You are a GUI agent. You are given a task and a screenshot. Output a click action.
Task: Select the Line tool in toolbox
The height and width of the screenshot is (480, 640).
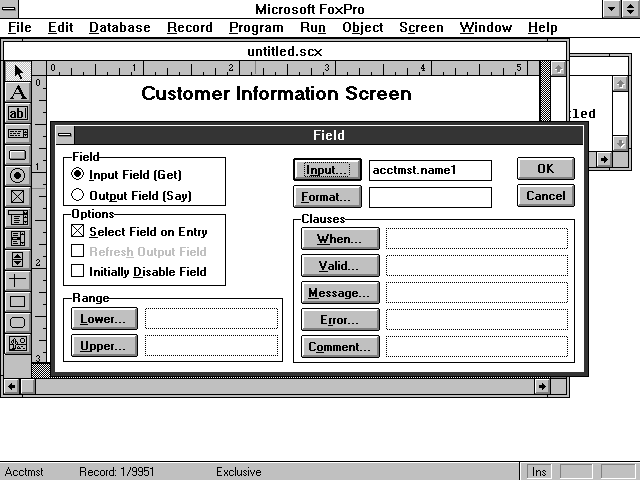18,280
